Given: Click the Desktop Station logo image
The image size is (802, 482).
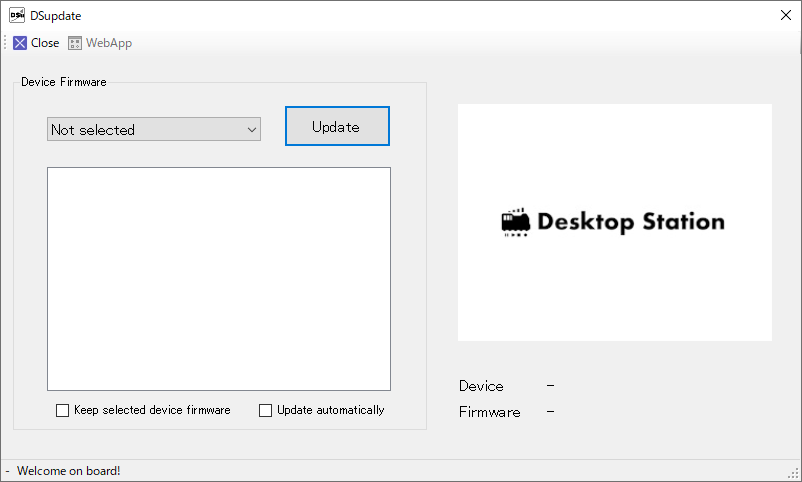Looking at the screenshot, I should pyautogui.click(x=614, y=222).
